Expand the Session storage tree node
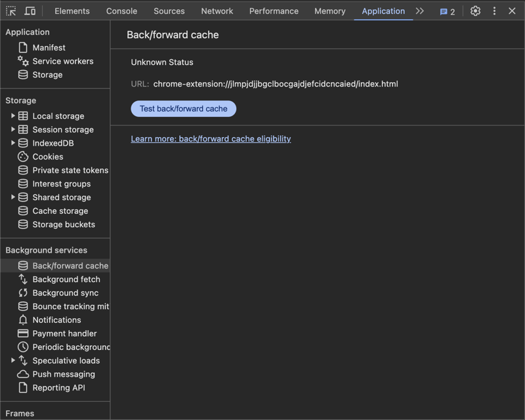Viewport: 525px width, 420px height. [x=12, y=129]
